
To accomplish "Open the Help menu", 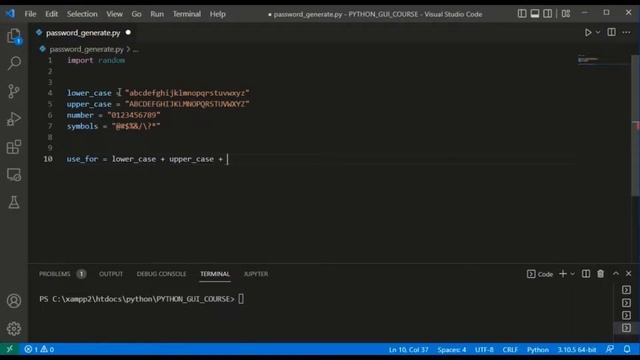I will (218, 14).
